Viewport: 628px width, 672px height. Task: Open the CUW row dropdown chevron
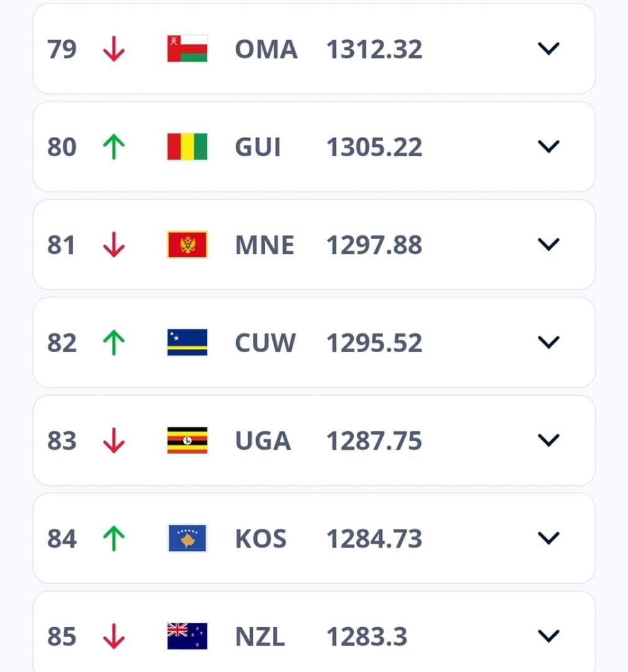coord(548,343)
